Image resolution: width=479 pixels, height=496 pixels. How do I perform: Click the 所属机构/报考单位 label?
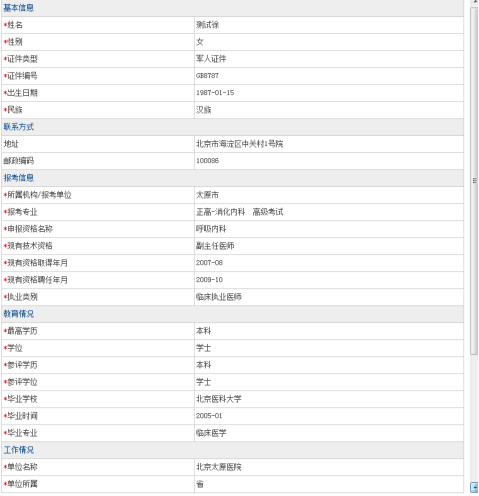pyautogui.click(x=39, y=195)
